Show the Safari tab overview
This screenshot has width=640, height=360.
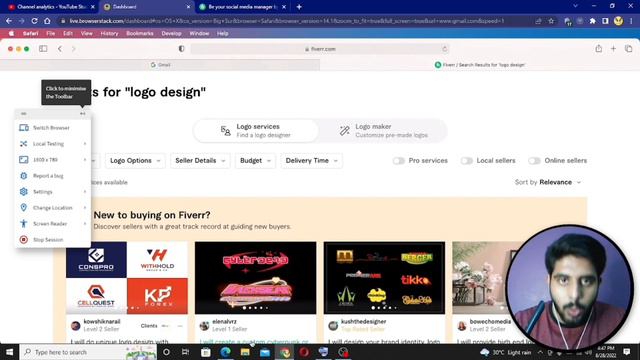[x=629, y=49]
